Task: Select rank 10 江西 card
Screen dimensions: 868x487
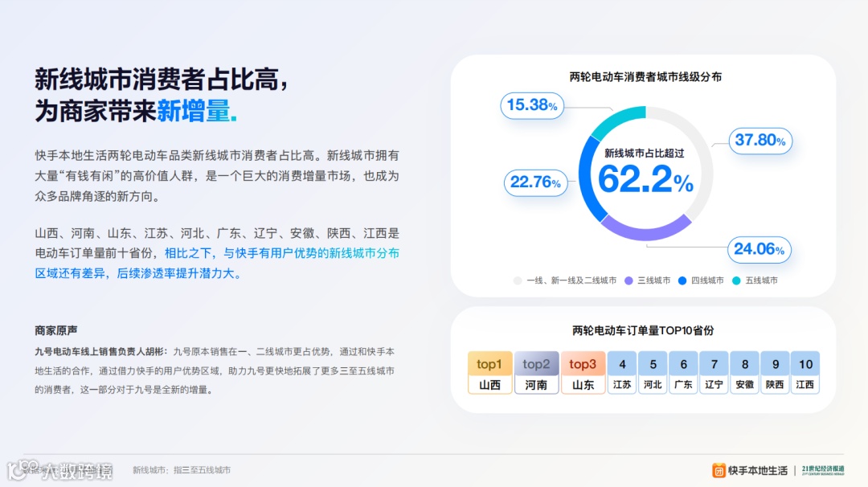Action: (805, 372)
